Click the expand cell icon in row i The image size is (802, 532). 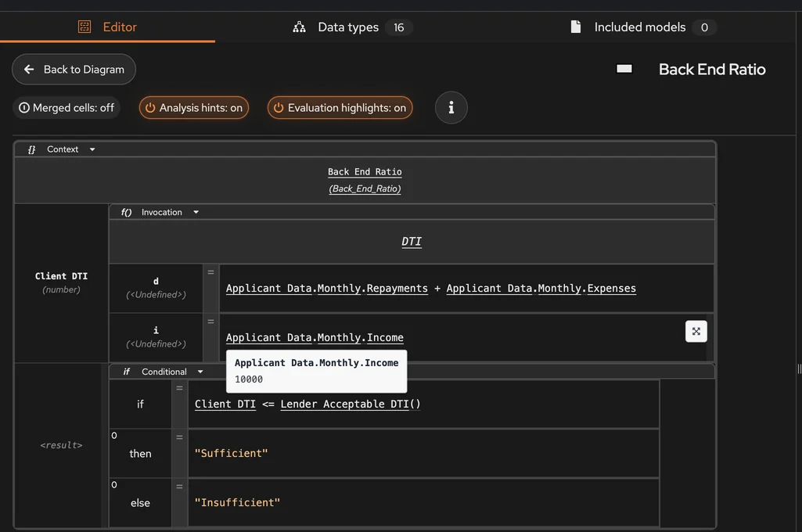696,332
